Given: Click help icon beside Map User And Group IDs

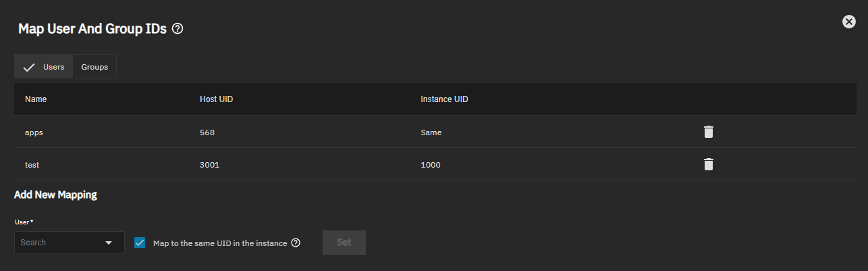Looking at the screenshot, I should 178,29.
